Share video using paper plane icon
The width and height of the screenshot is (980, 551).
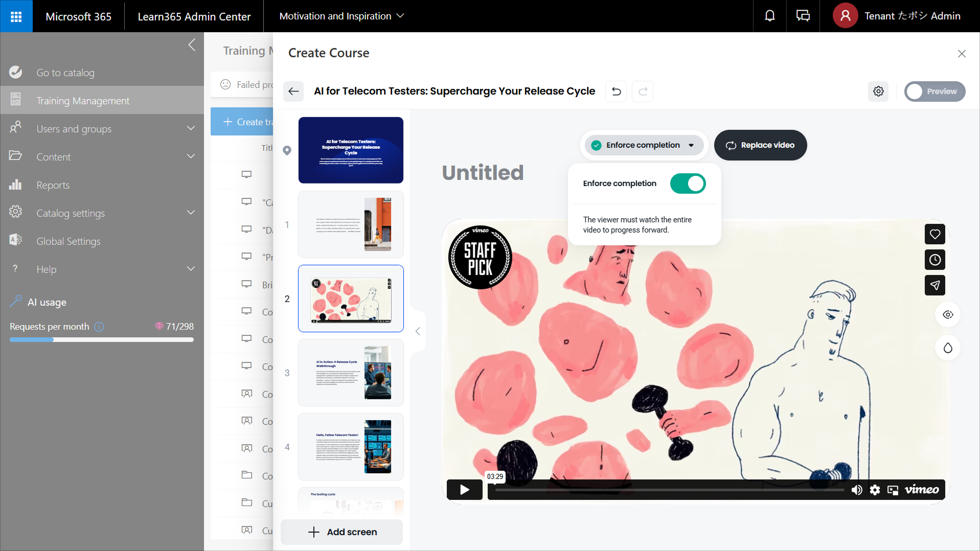point(935,285)
